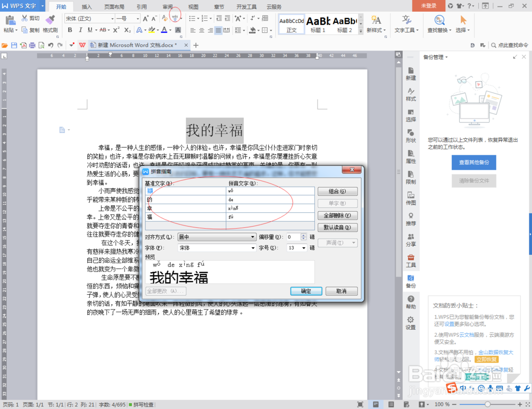532x409 pixels.
Task: Click the zoom slider handle in status bar
Action: click(487, 404)
